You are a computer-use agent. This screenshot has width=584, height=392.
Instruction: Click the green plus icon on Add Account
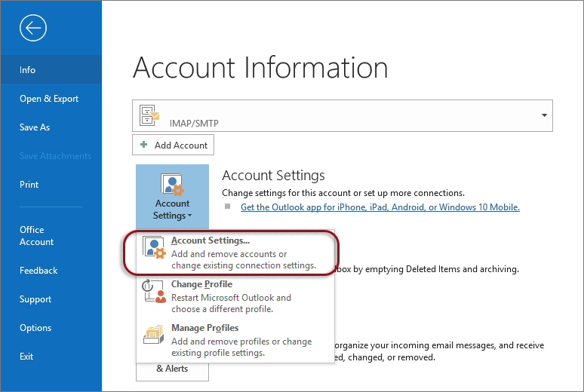[144, 145]
